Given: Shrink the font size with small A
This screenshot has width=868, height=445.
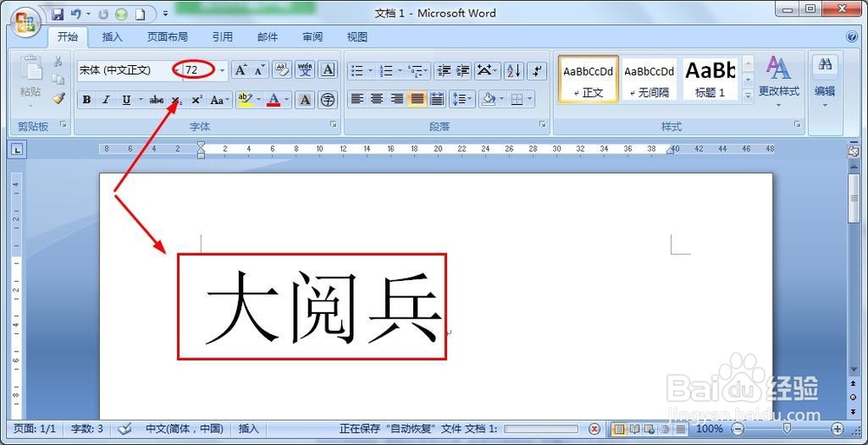Looking at the screenshot, I should [259, 70].
